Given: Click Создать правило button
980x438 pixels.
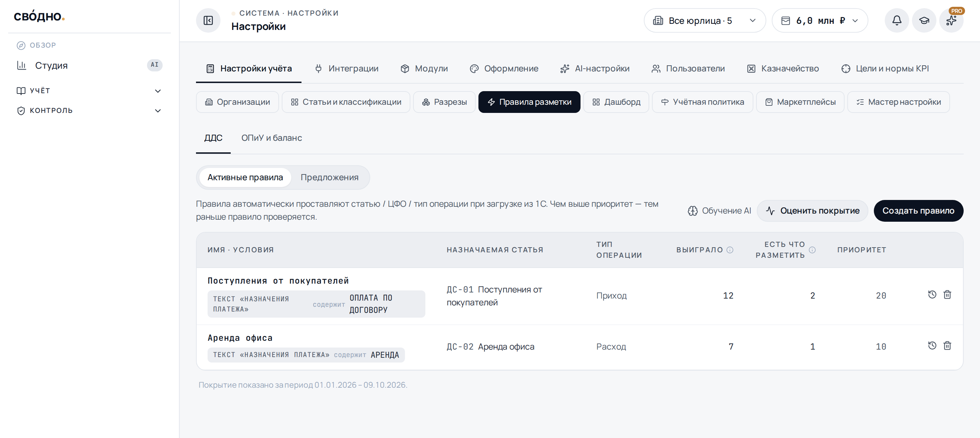Looking at the screenshot, I should pos(918,210).
